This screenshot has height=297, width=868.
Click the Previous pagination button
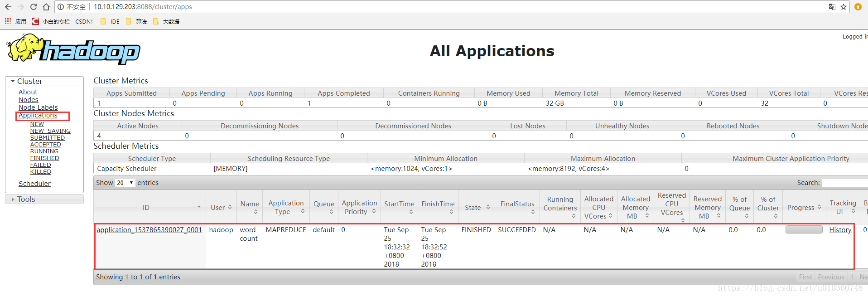pos(831,277)
